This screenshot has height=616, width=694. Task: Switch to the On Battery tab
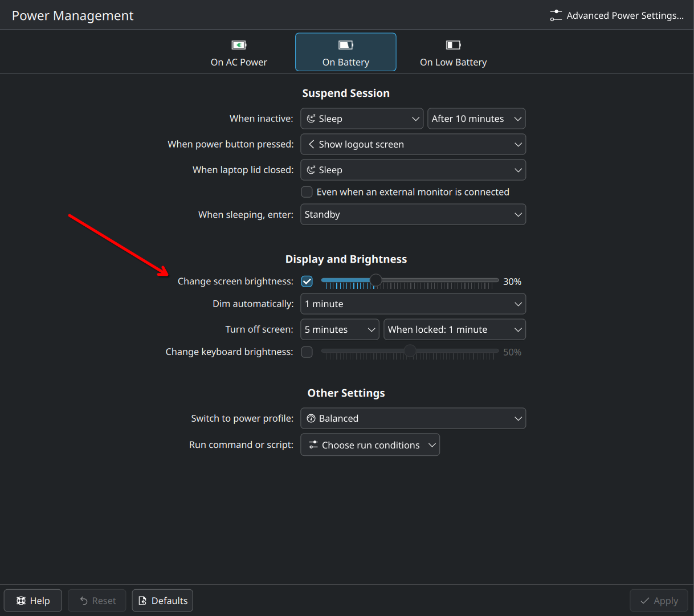(x=345, y=52)
